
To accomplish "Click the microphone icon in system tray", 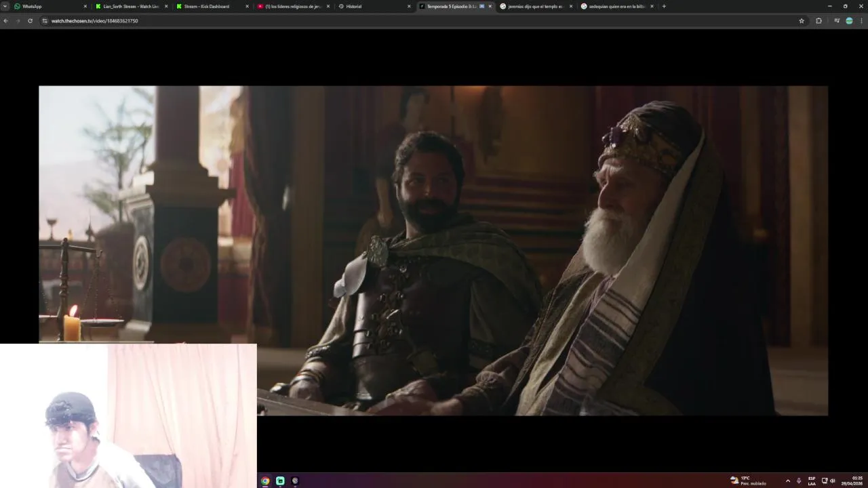I will pyautogui.click(x=799, y=481).
